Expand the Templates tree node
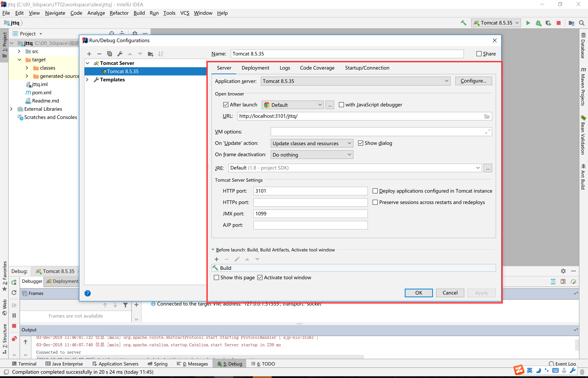The height and width of the screenshot is (378, 588). pos(87,80)
